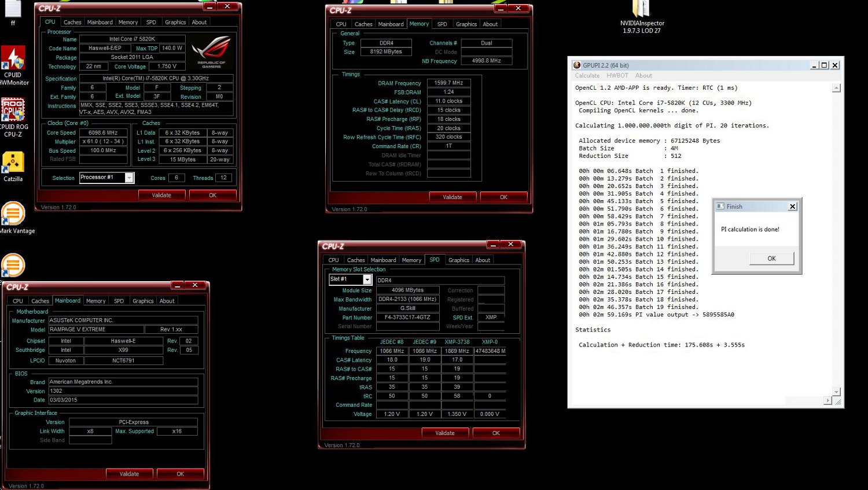Viewport: 868px width, 490px height.
Task: Open the Processor #1 selection dropdown
Action: pyautogui.click(x=130, y=178)
